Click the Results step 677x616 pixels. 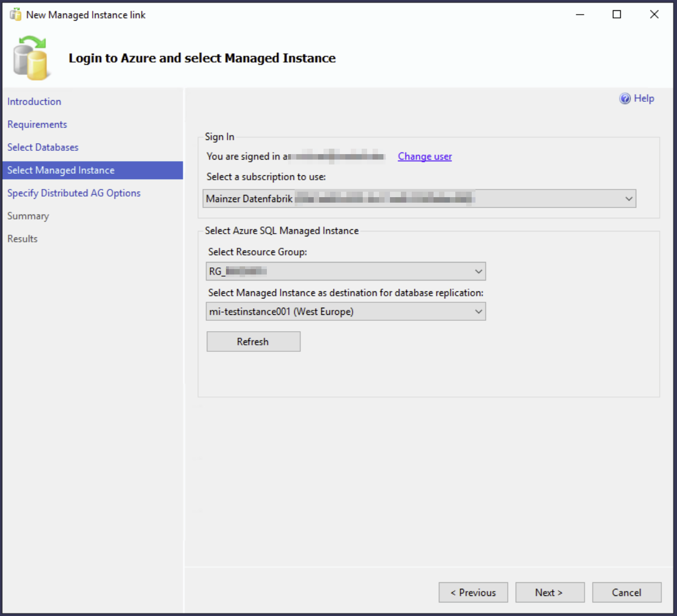22,239
